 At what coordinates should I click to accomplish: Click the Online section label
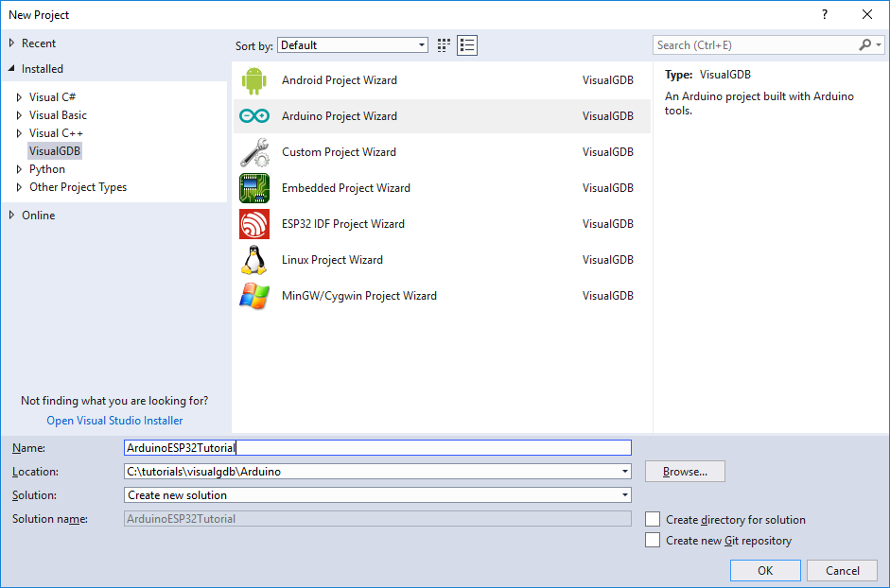[39, 216]
